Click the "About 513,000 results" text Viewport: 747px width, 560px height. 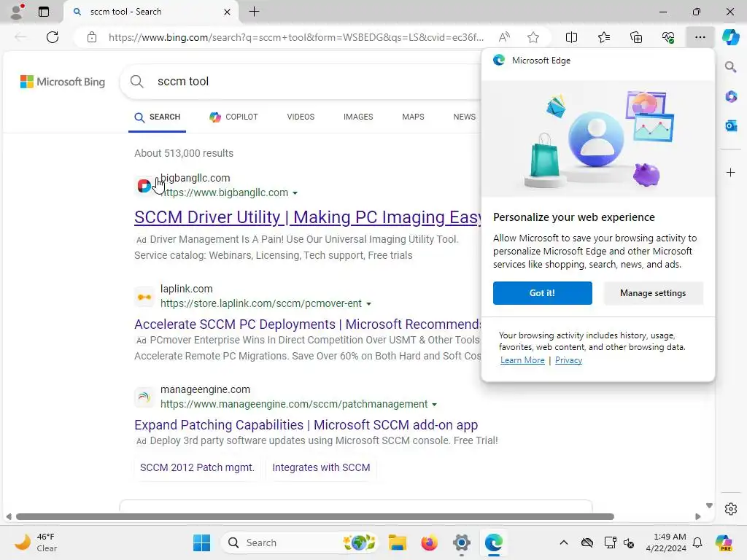click(184, 153)
